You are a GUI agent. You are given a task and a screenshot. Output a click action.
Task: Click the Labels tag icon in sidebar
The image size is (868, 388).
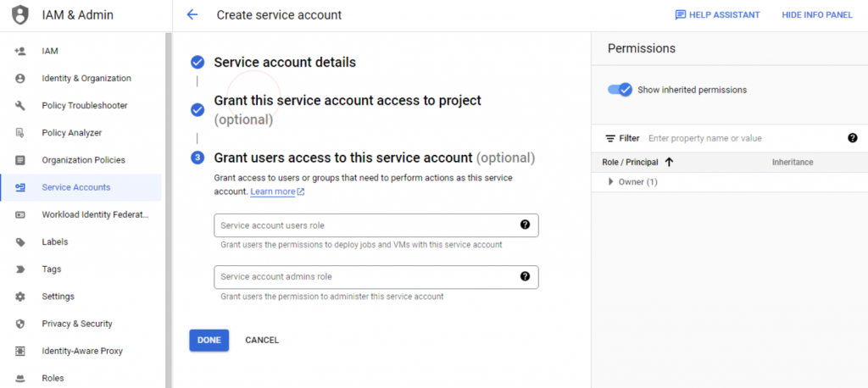point(20,242)
